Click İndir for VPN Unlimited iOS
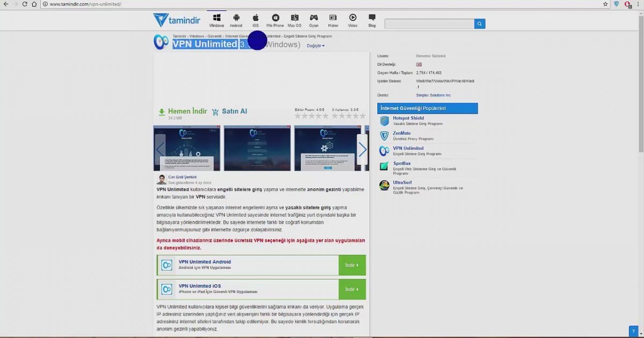The width and height of the screenshot is (644, 338). pos(352,289)
